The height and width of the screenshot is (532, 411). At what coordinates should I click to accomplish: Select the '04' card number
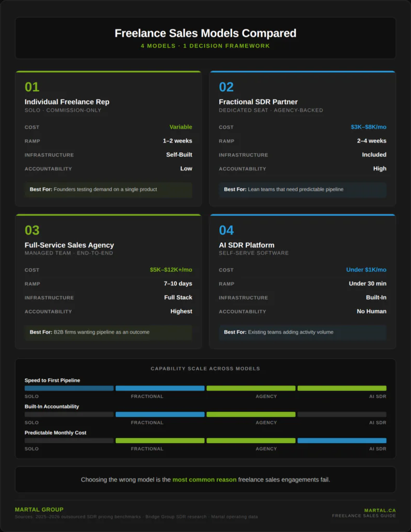[226, 230]
